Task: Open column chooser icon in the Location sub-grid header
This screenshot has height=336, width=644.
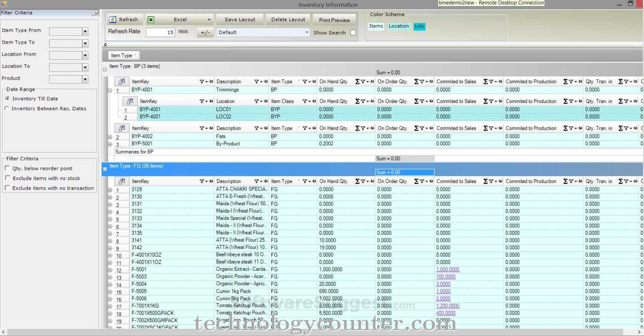Action: click(x=130, y=101)
